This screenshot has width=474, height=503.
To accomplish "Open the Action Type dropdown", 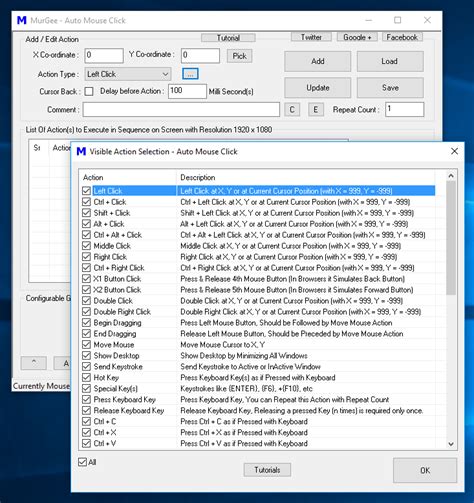I will pyautogui.click(x=128, y=74).
